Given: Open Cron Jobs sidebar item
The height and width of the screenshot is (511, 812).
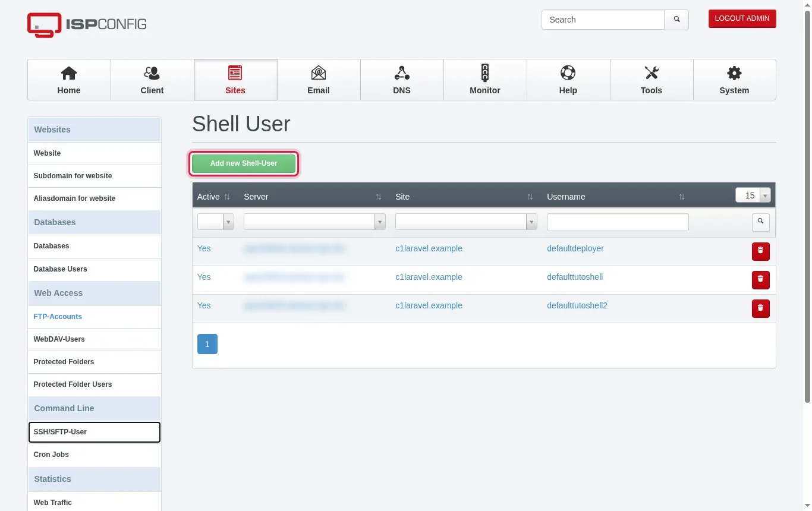Looking at the screenshot, I should click(x=95, y=455).
